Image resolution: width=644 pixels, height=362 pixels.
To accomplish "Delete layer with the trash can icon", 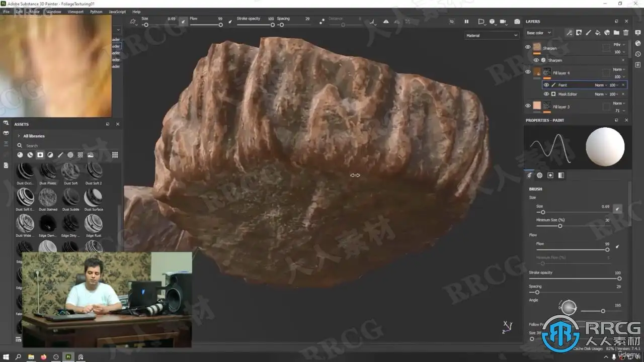I will tap(626, 33).
